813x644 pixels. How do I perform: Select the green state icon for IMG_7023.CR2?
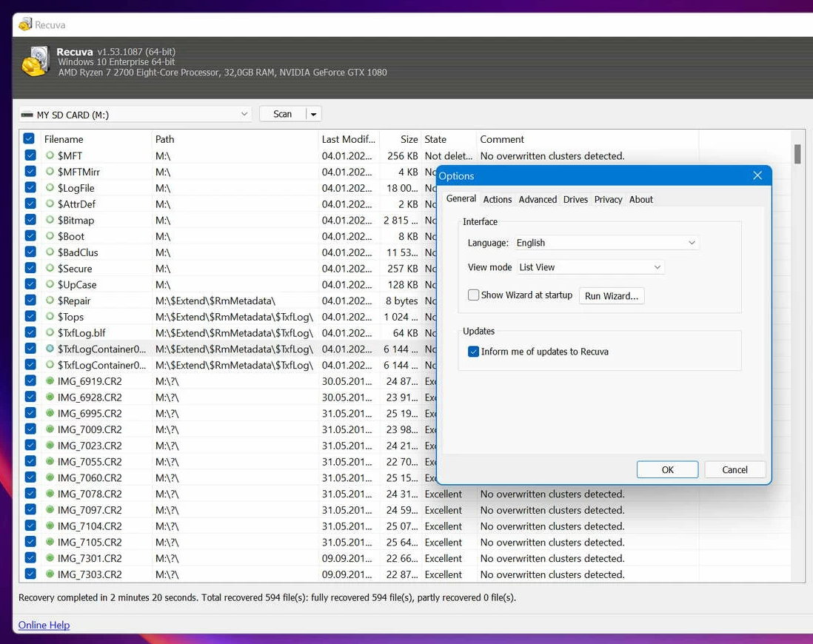tap(50, 445)
